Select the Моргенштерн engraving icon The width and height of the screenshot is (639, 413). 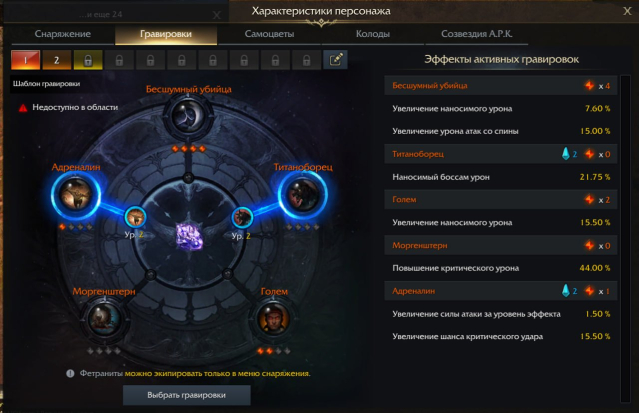pyautogui.click(x=104, y=319)
